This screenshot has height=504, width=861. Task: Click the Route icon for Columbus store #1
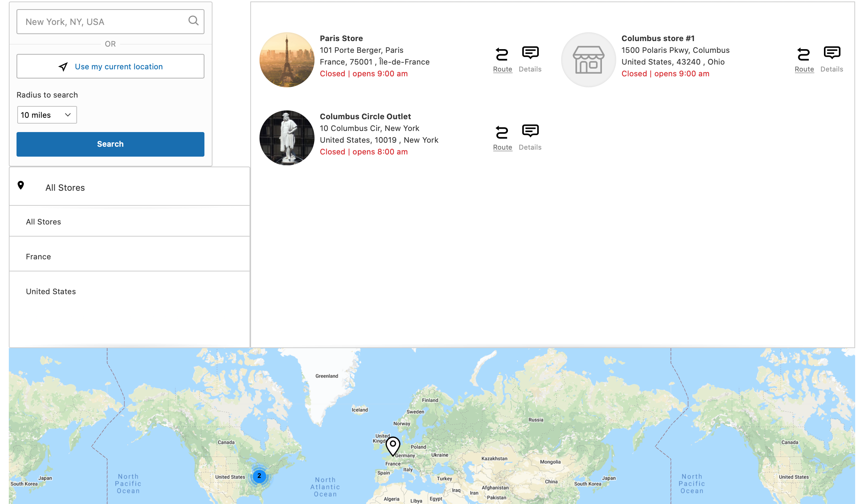(x=804, y=54)
